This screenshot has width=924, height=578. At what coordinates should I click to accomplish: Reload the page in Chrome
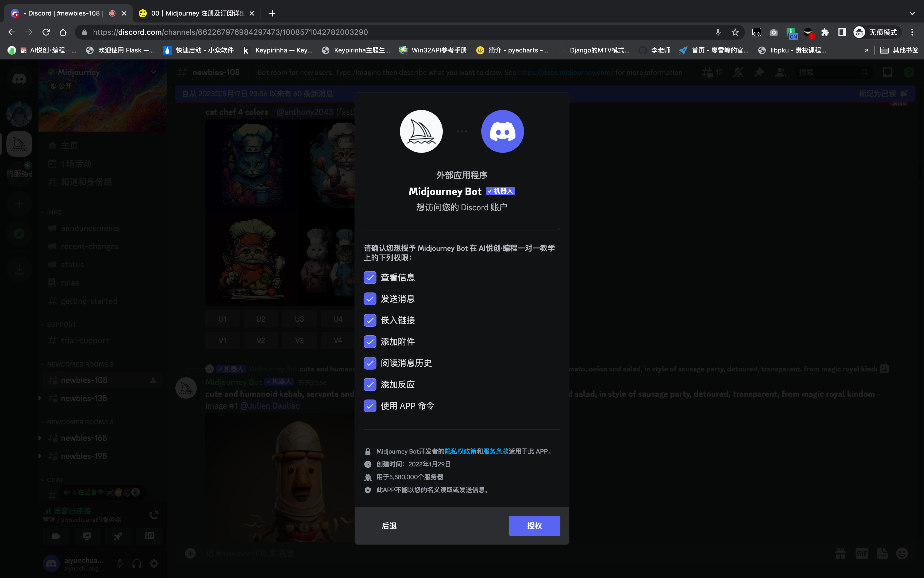(x=46, y=32)
